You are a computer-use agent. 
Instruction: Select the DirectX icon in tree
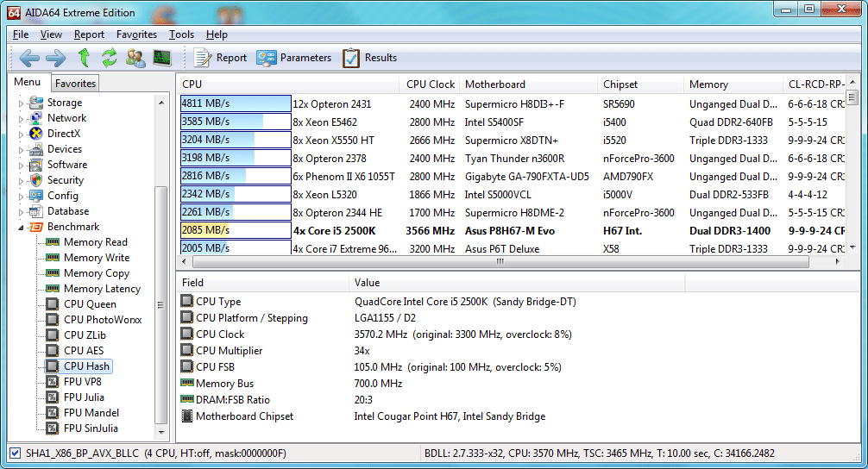[x=36, y=134]
